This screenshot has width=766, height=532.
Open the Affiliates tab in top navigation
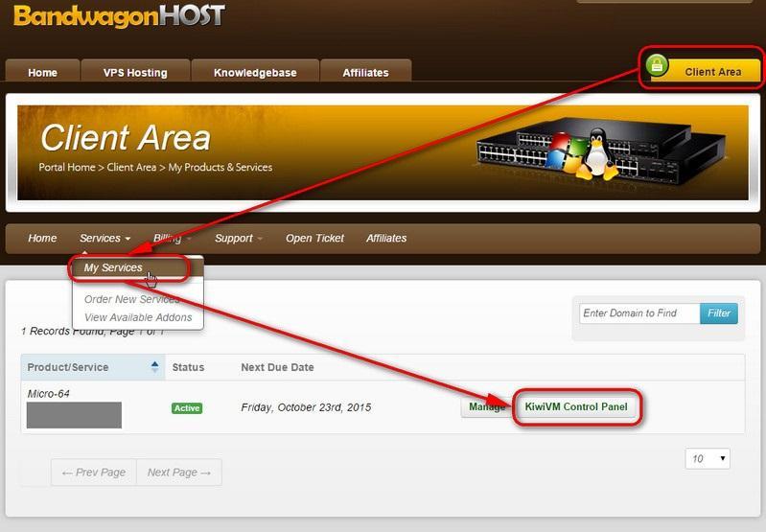click(365, 72)
